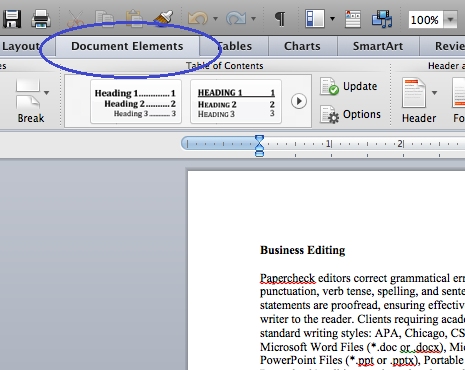Open the SmartArt tab
Screen dimensions: 465x370
(378, 46)
